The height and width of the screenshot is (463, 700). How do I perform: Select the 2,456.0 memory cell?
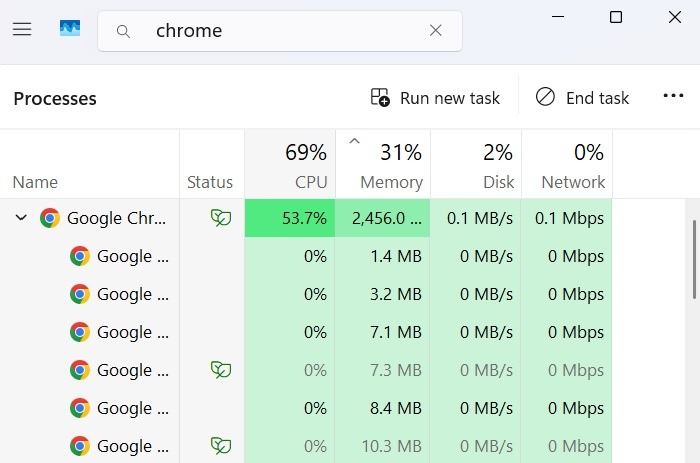click(383, 218)
